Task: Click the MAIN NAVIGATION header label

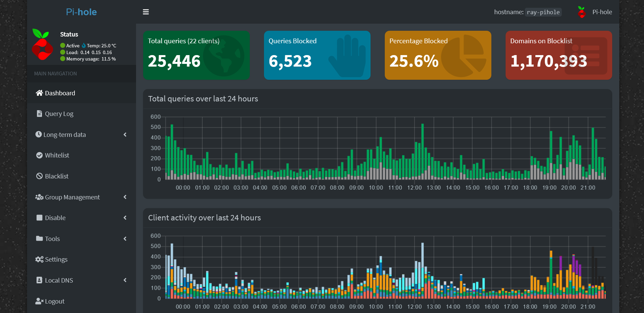Action: tap(55, 73)
